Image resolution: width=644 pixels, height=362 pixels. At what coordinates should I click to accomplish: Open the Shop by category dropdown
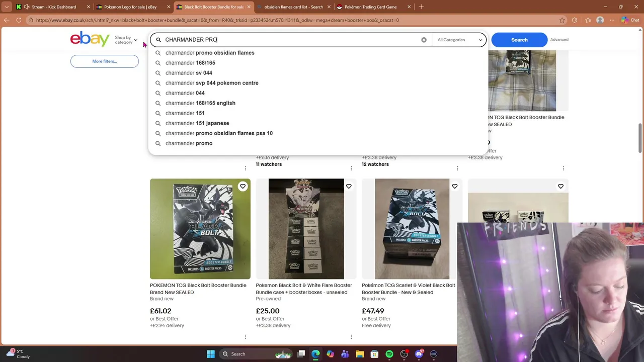pos(126,40)
